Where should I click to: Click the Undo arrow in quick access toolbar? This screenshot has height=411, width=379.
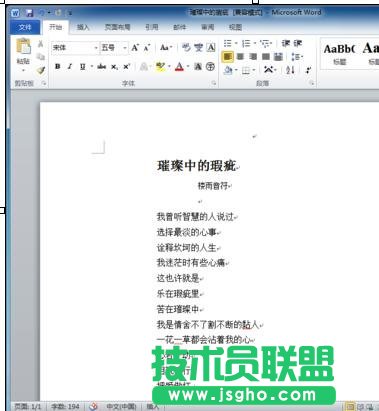[x=41, y=13]
